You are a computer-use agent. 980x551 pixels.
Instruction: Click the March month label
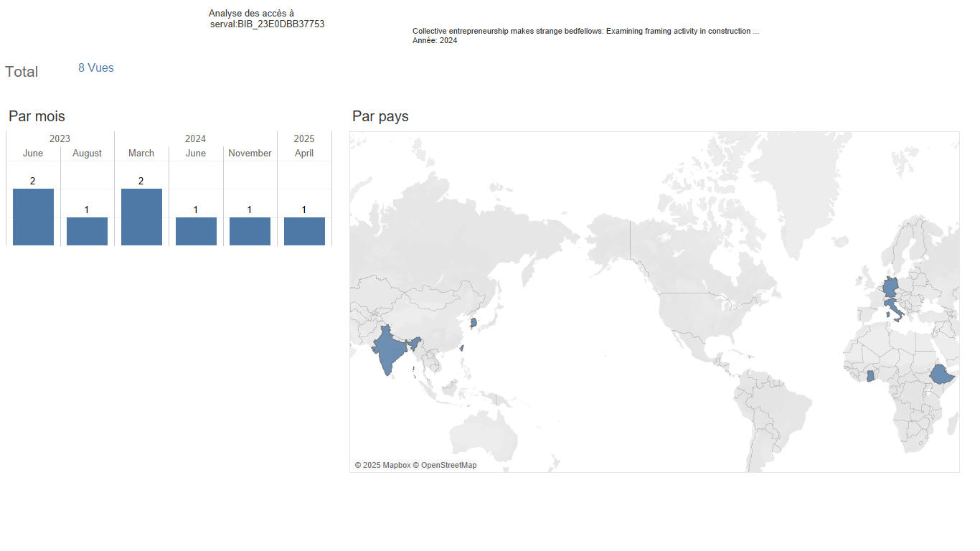click(141, 153)
